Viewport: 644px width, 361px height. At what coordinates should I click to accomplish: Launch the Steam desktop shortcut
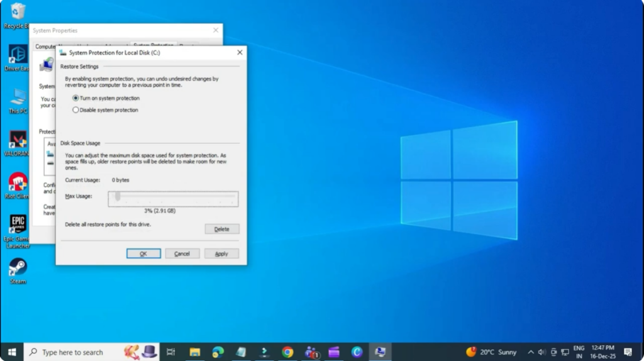[18, 271]
